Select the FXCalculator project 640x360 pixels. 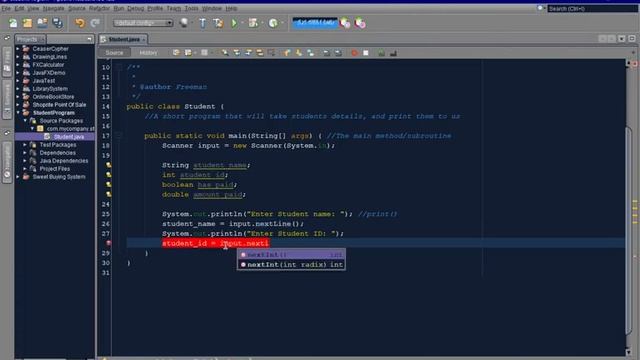(x=48, y=65)
